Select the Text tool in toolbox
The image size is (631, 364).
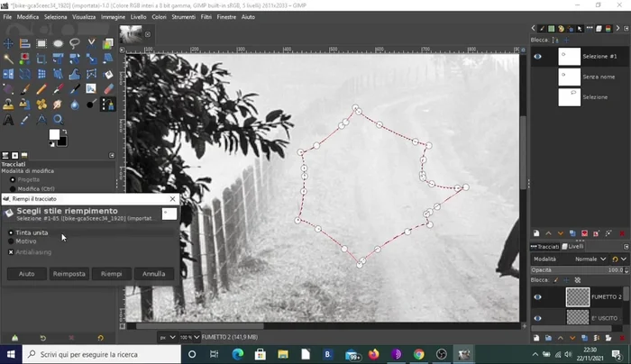coord(9,119)
